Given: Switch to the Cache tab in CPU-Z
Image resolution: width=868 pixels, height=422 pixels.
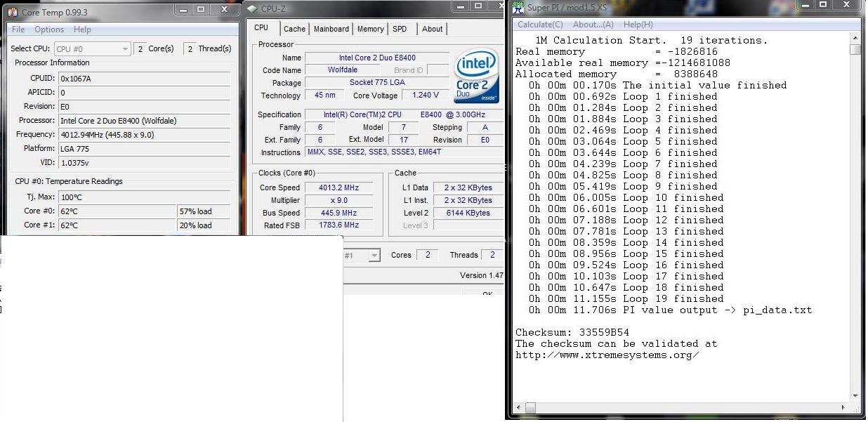Looking at the screenshot, I should pos(294,29).
